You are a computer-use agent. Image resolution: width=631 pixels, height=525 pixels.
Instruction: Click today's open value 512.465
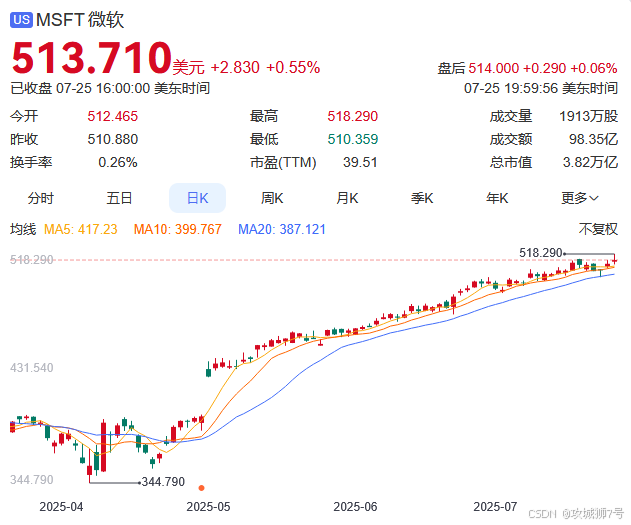113,116
